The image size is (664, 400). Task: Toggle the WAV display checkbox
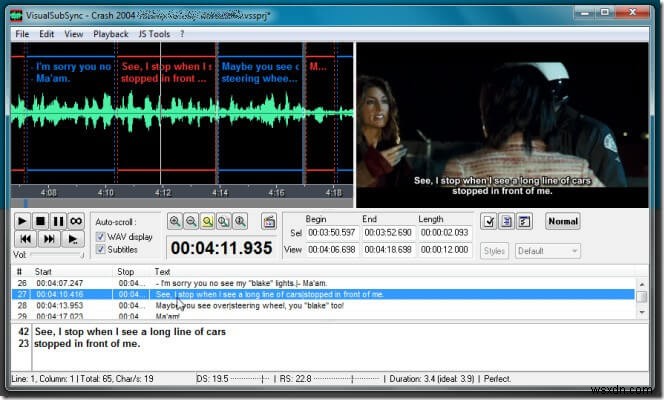click(x=100, y=237)
